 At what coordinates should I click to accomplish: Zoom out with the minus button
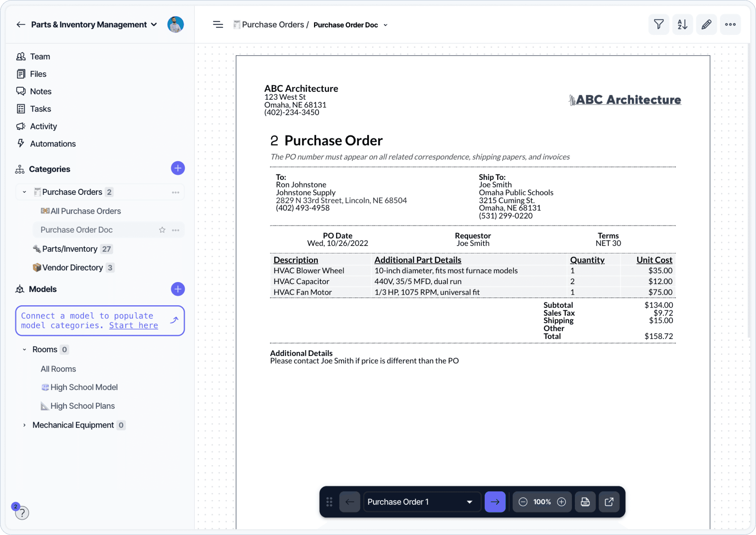point(523,502)
